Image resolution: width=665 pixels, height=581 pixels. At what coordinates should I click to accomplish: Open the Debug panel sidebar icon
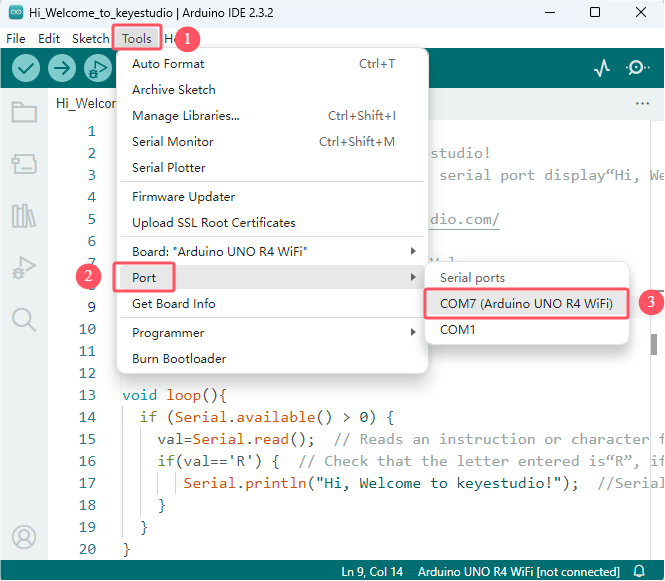(x=24, y=268)
